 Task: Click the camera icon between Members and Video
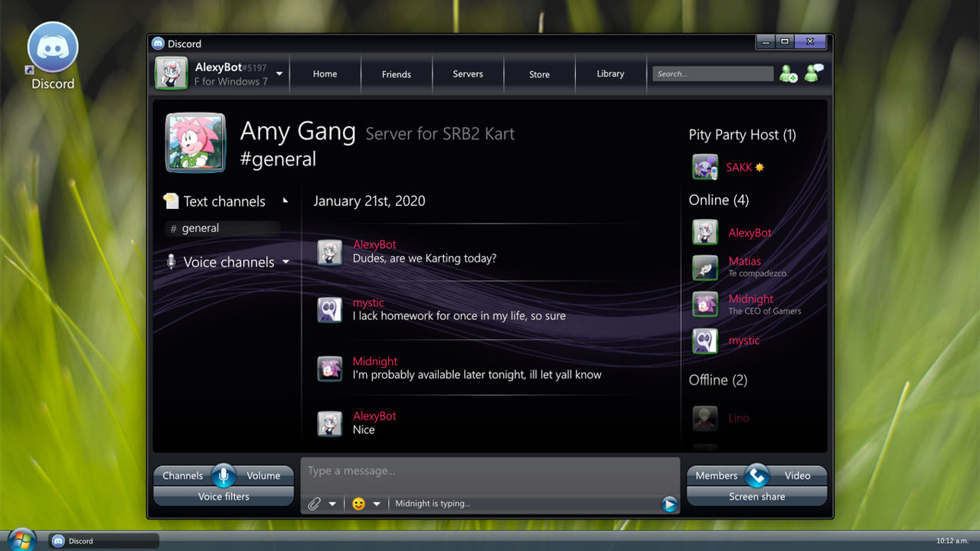pyautogui.click(x=756, y=474)
